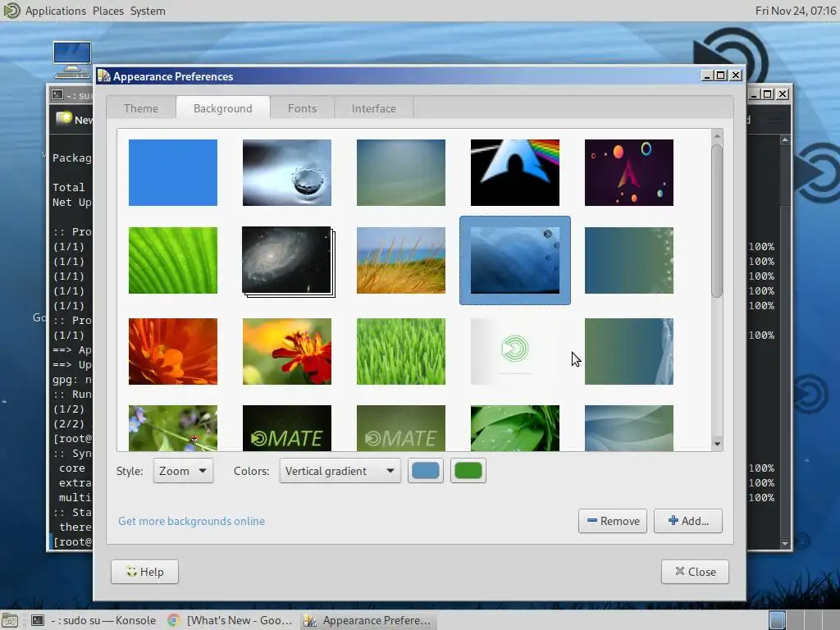The height and width of the screenshot is (630, 840).
Task: Pick the purple planets Arch wallpaper
Action: pos(629,172)
